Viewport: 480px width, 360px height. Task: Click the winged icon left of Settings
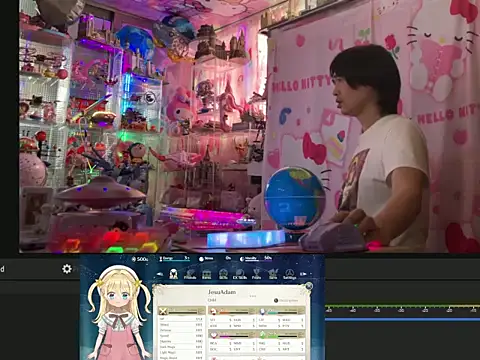[273, 274]
